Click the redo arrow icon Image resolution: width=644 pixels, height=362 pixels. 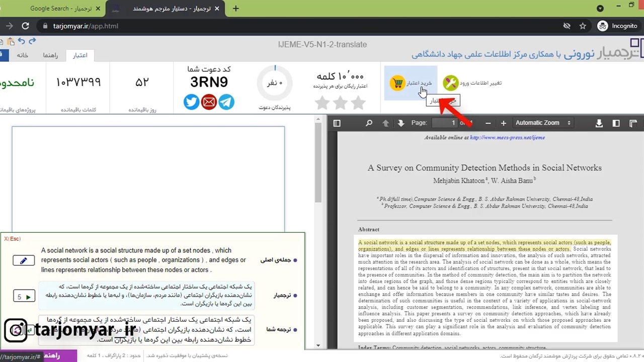point(33,41)
